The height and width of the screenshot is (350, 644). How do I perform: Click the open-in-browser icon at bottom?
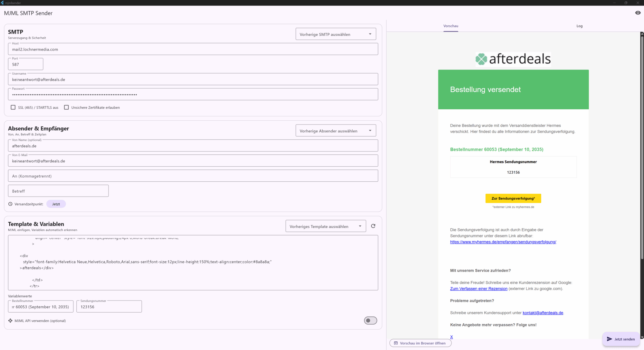point(396,343)
